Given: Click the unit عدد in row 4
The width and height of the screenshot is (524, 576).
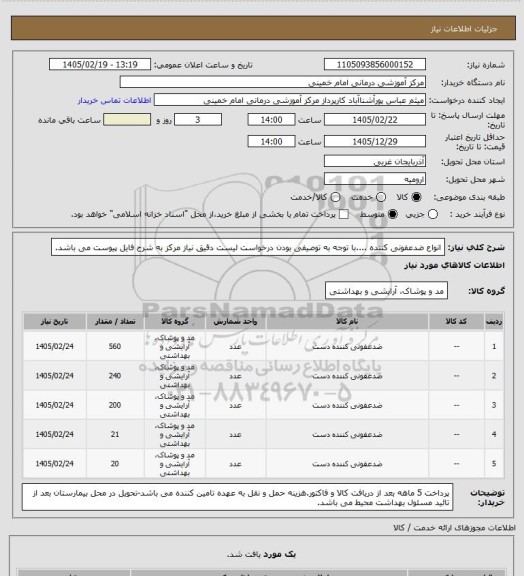Looking at the screenshot, I should click(x=235, y=435).
